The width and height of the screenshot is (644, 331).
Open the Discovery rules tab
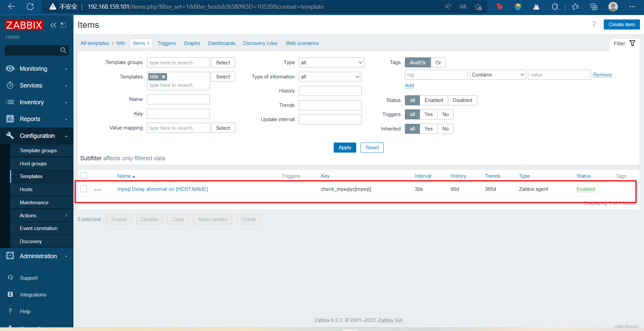coord(260,43)
